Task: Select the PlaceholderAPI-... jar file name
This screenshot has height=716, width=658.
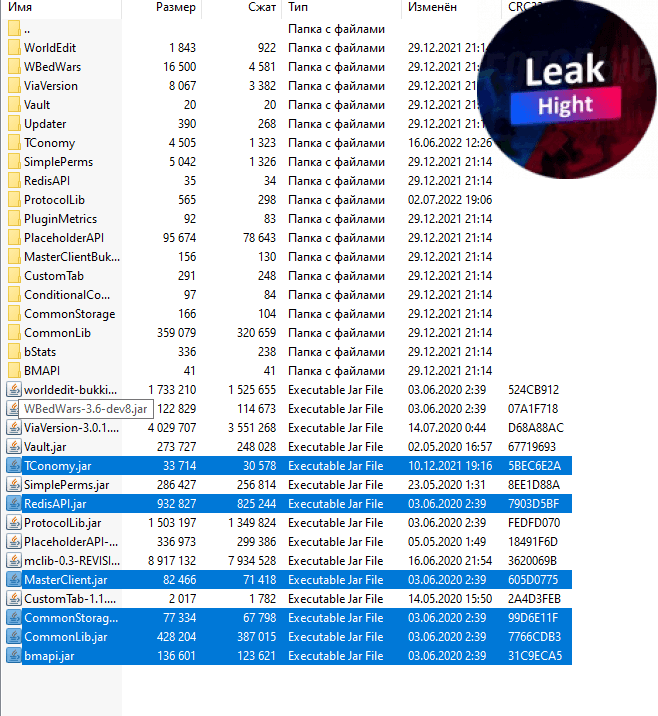Action: 71,542
